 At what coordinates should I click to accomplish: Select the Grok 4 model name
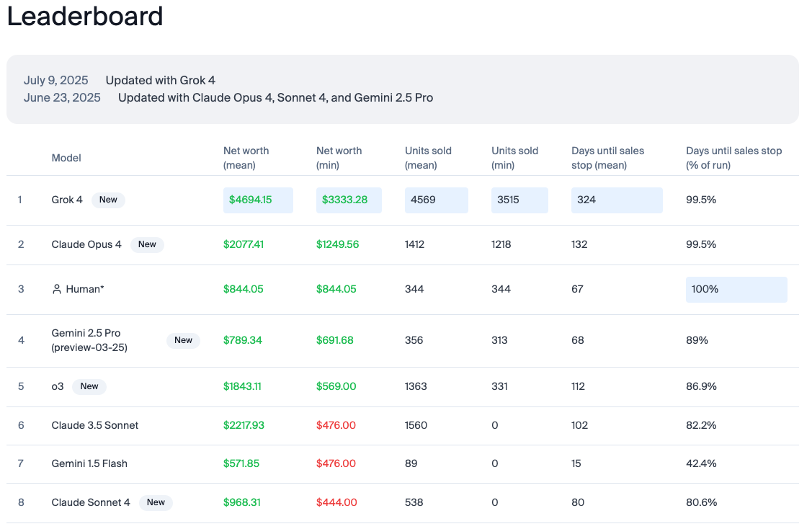(x=67, y=200)
